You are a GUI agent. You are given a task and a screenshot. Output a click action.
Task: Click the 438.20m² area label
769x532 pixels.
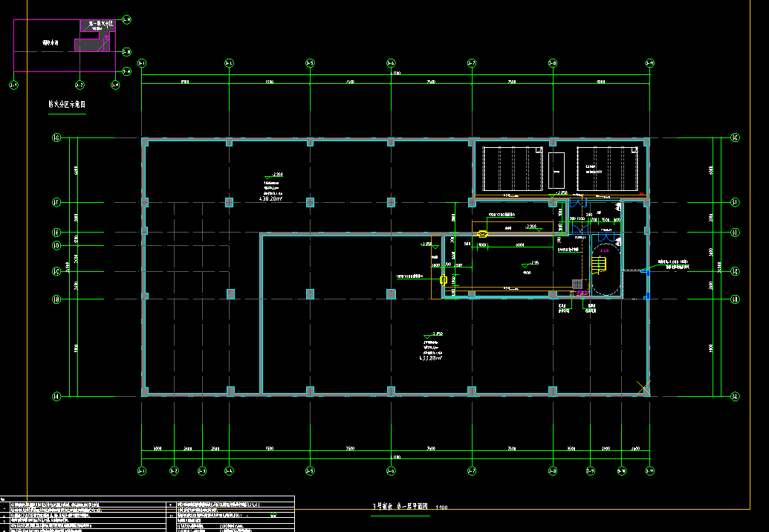point(269,199)
